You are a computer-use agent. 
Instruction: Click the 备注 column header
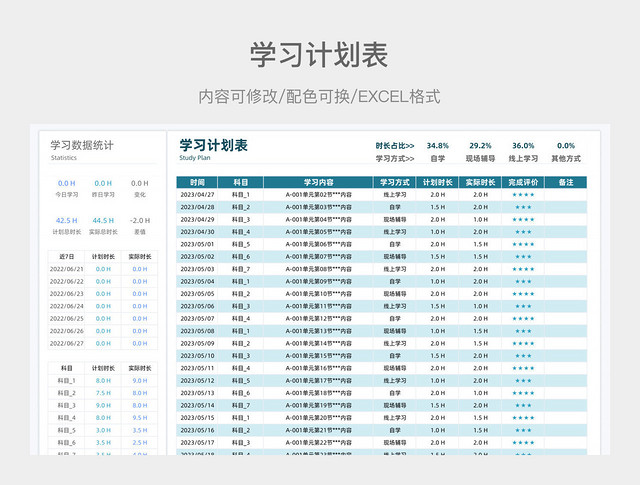tap(566, 182)
